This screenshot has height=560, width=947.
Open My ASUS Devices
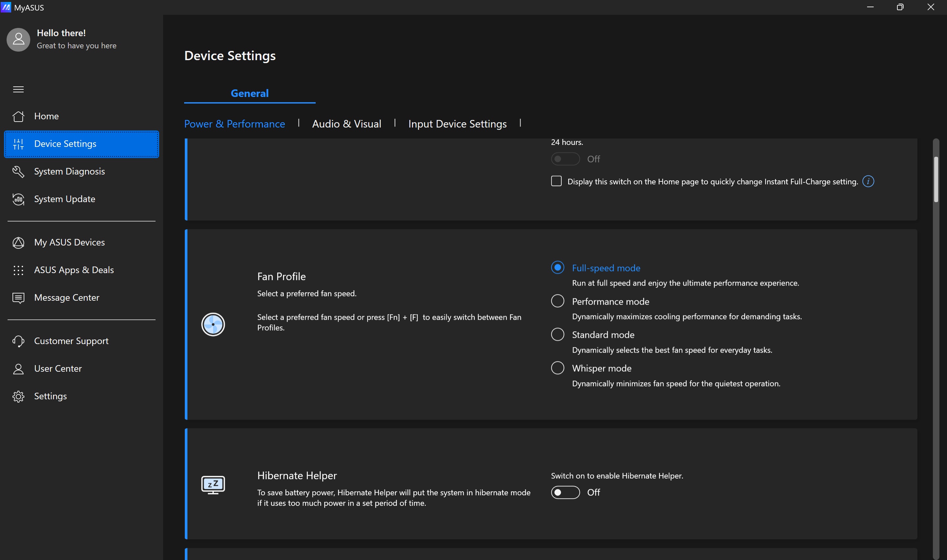pos(69,242)
